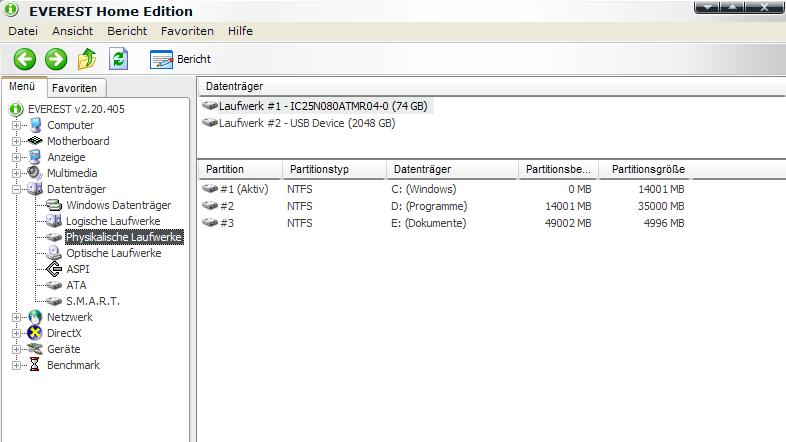Click the C: (Windows) cell

pos(424,189)
